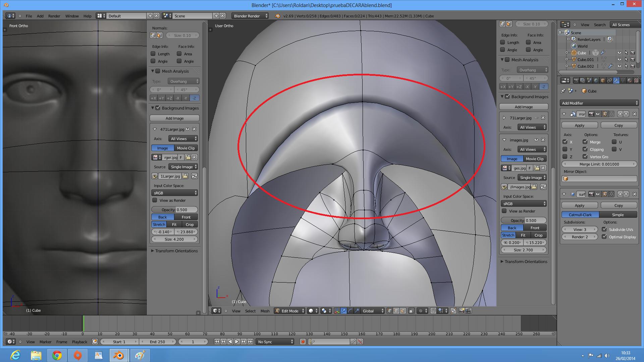Hide Cube.001 with the eye icon
The width and height of the screenshot is (644, 362).
tap(619, 59)
